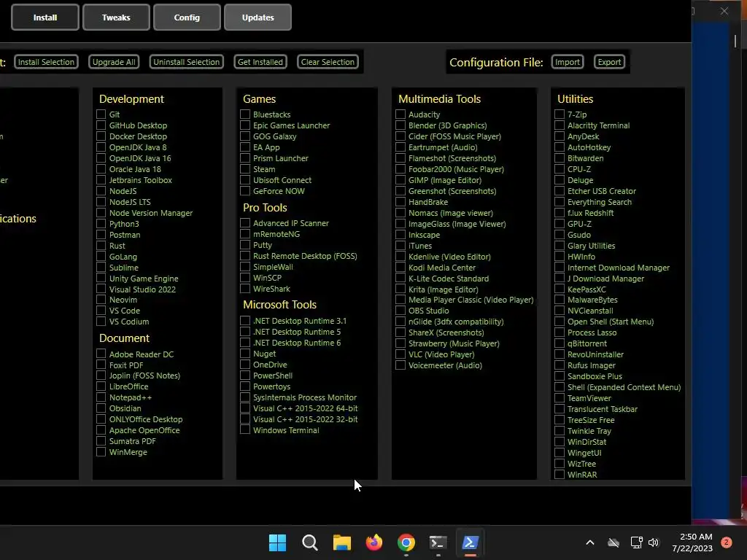Import a configuration file
Viewport: 747px width, 560px height.
click(x=568, y=62)
